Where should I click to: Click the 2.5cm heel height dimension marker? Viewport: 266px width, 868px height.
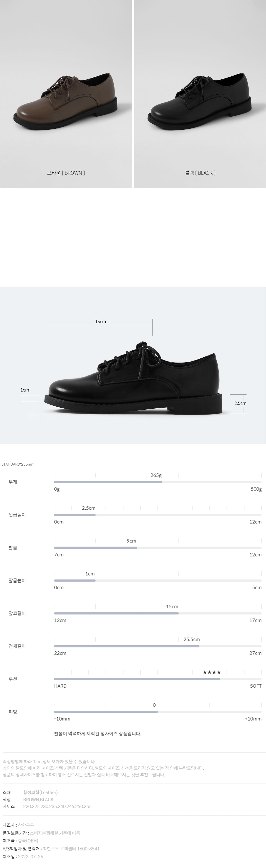240,403
